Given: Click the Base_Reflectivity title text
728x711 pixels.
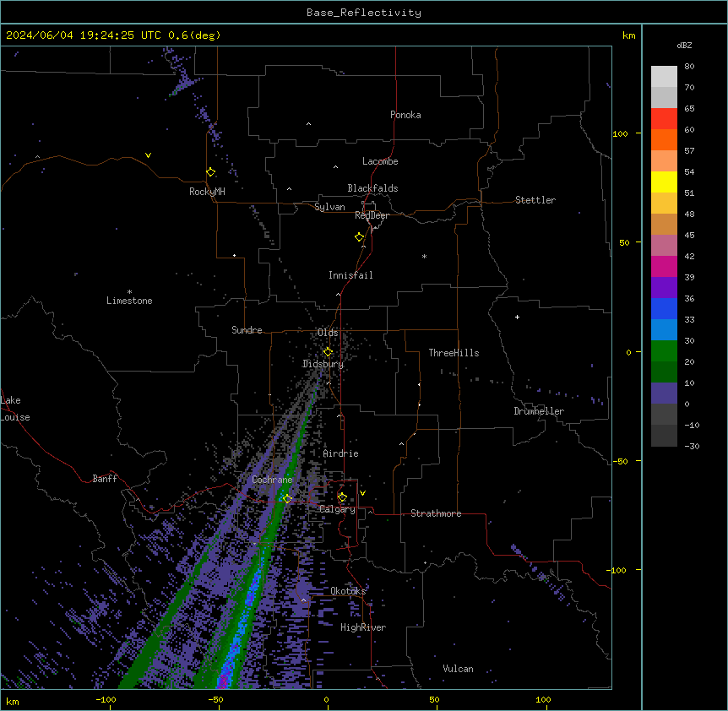Looking at the screenshot, I should tap(364, 13).
